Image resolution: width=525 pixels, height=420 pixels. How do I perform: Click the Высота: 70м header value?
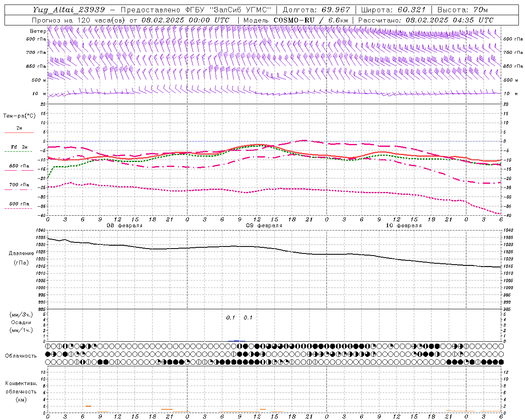(x=462, y=10)
